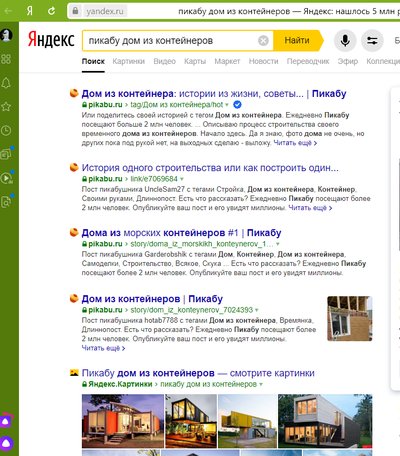Click the verified blue checkmark badge
Viewport: 400px width, 456px height.
[x=237, y=105]
